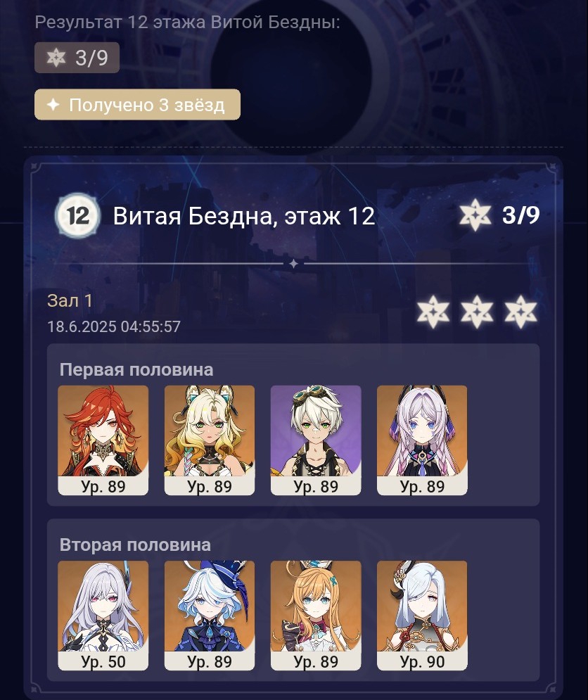Select the level 90 white-haired character portrait
The image size is (588, 700).
click(422, 616)
